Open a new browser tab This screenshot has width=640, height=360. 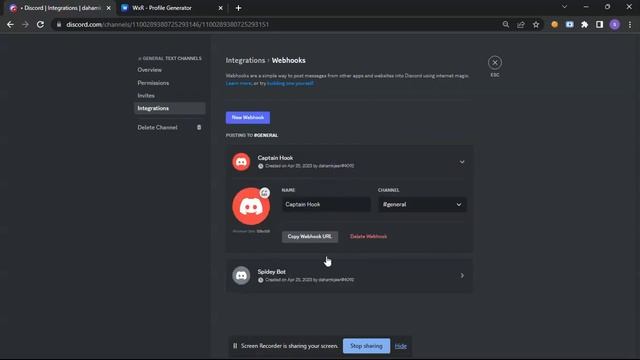pos(238,8)
